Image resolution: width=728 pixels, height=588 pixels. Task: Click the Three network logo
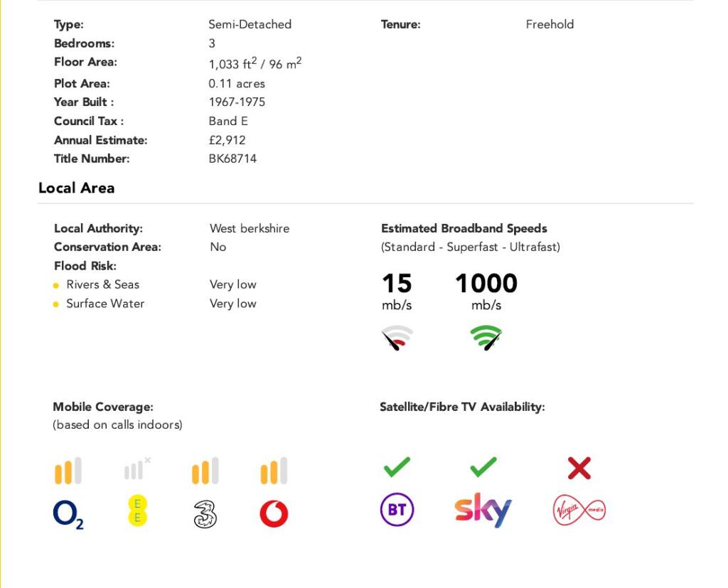(205, 514)
